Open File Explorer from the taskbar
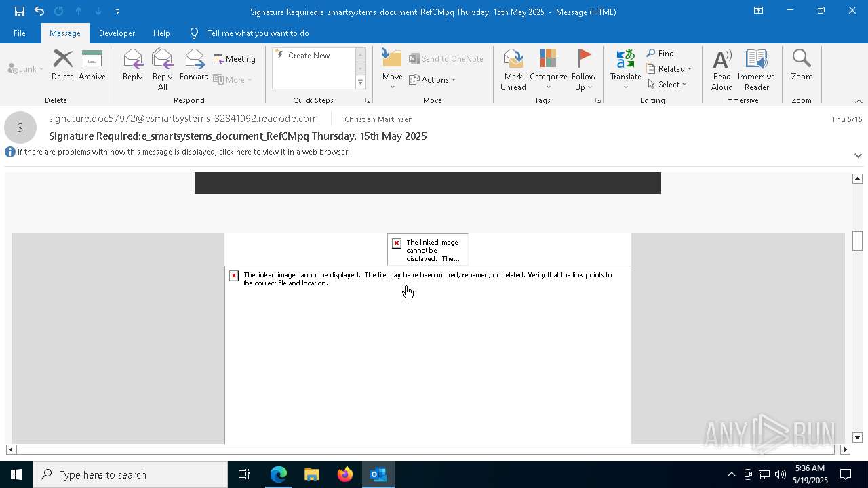The image size is (868, 488). 311,474
